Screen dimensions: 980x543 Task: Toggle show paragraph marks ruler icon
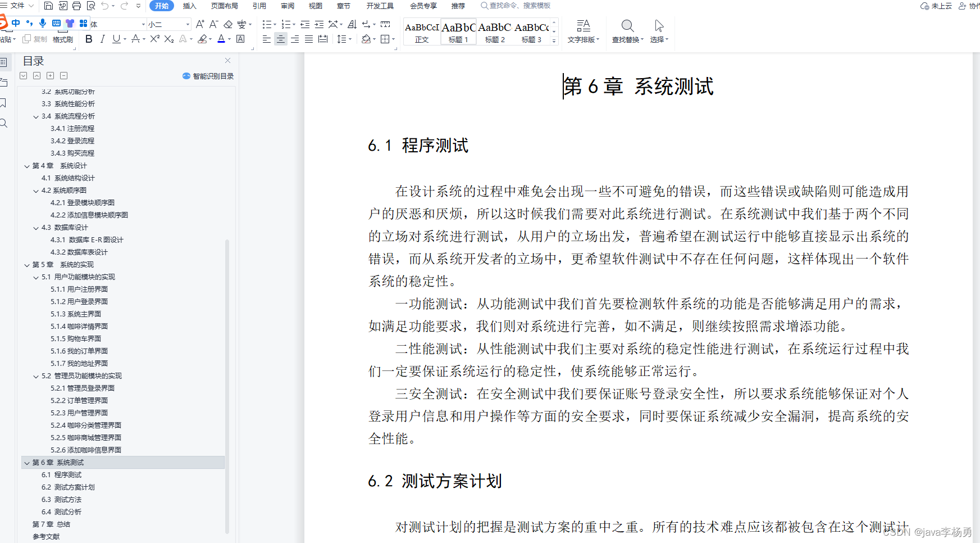385,24
